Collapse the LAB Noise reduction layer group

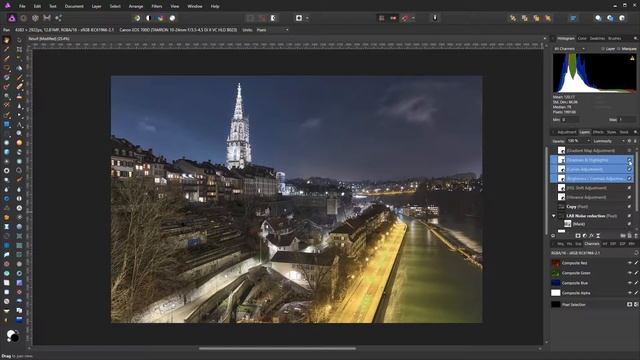click(554, 216)
